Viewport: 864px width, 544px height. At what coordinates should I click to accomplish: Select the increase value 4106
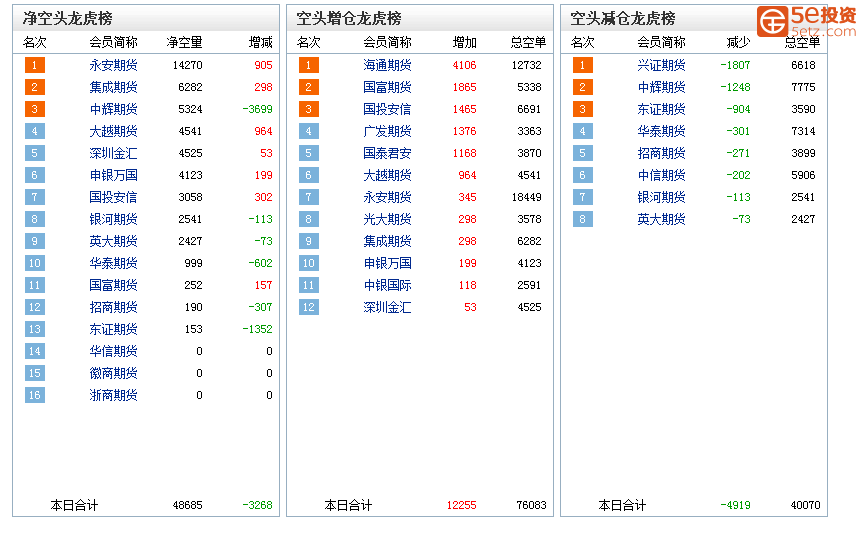point(465,65)
